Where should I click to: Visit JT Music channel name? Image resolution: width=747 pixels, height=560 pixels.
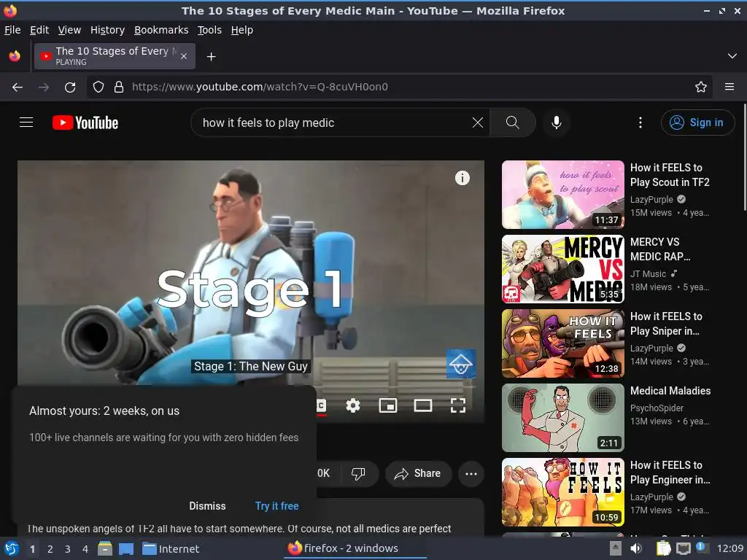[648, 274]
